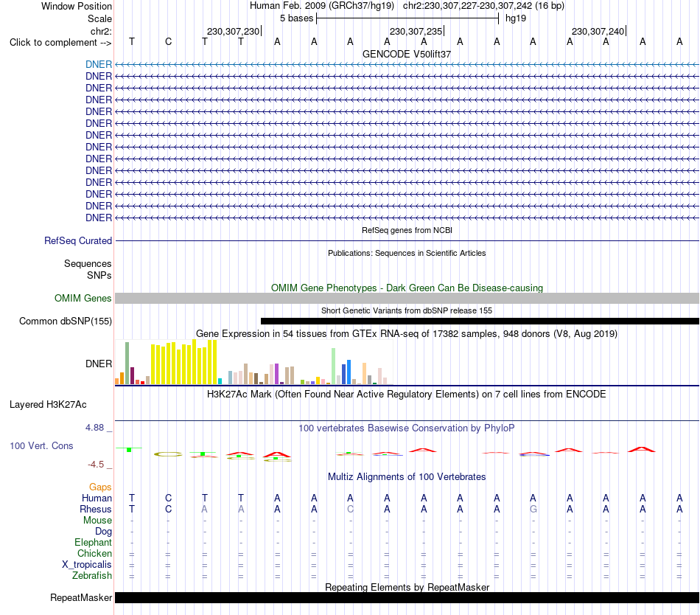Select the Chicken species label
The height and width of the screenshot is (615, 700).
click(x=94, y=553)
